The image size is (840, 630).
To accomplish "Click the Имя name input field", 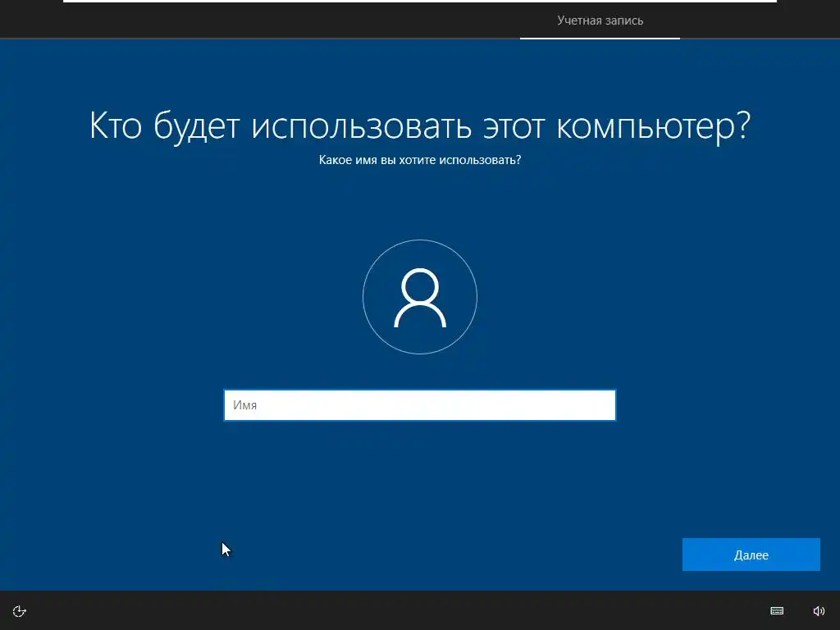I will pos(419,405).
